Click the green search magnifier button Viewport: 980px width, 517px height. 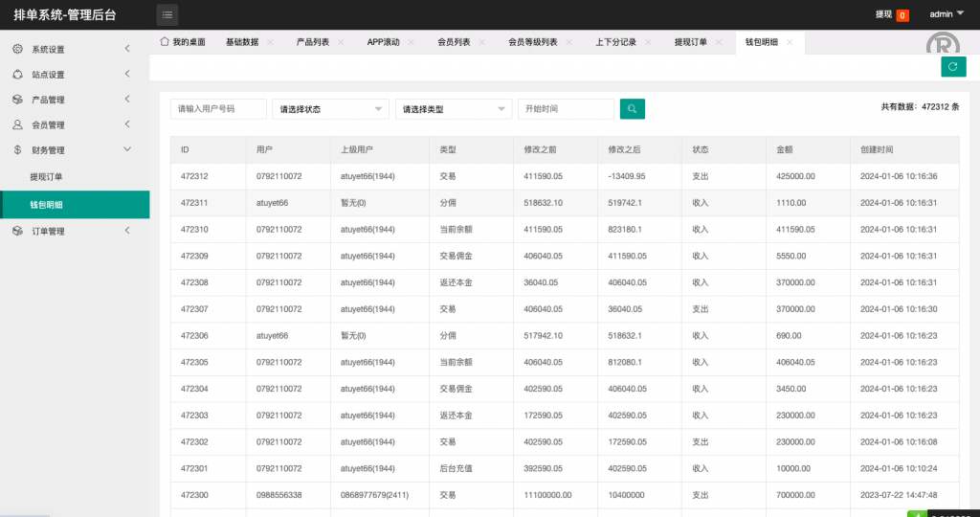[632, 109]
